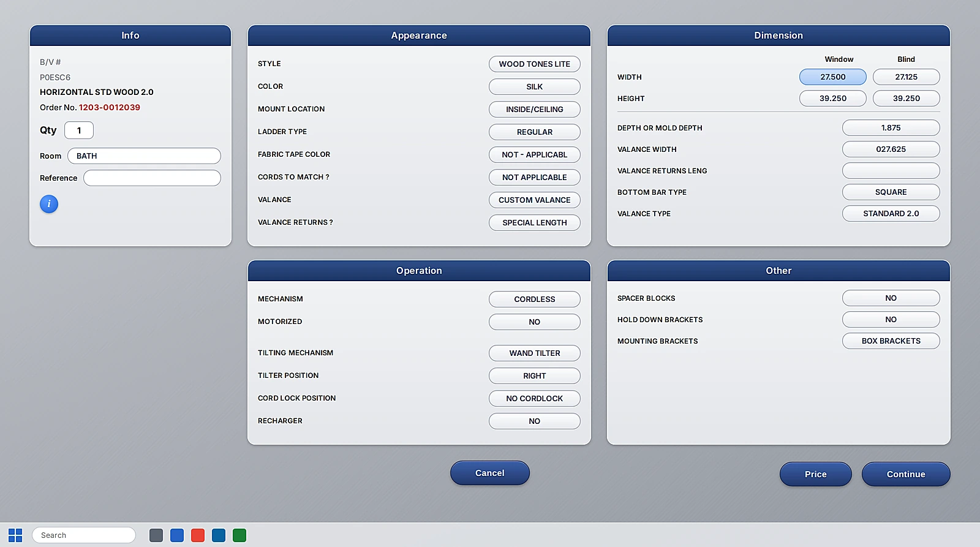Click the Window width field 27.500

833,77
